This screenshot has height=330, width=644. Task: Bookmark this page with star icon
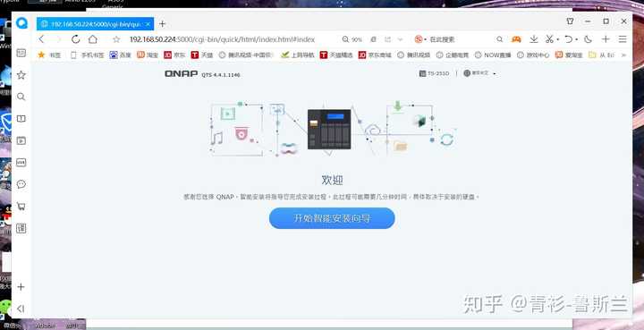pos(116,39)
